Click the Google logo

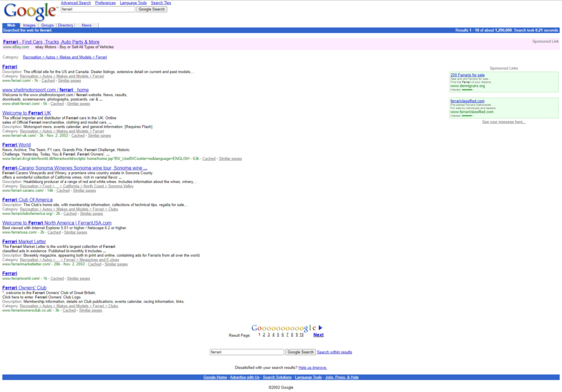pos(29,12)
